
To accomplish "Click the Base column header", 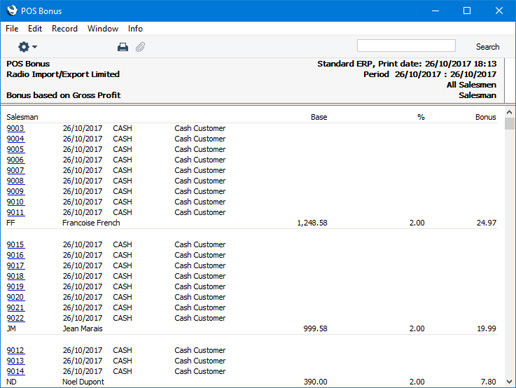I will click(x=319, y=117).
